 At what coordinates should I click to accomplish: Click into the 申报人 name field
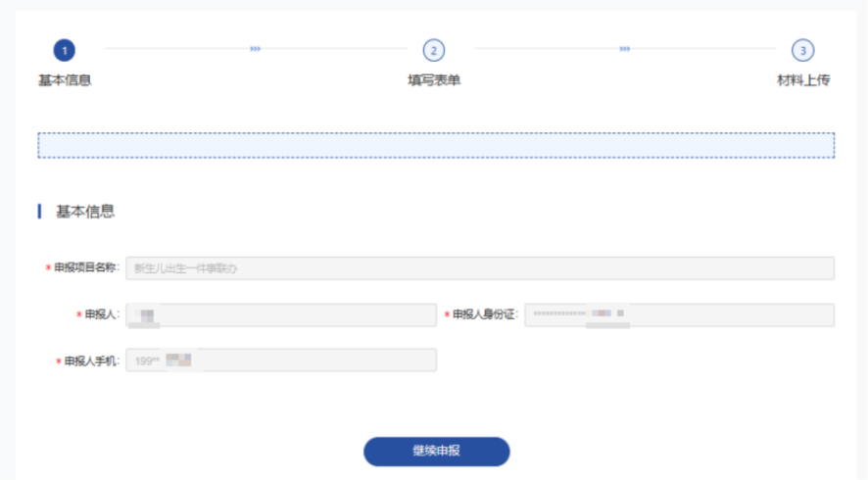tap(280, 314)
